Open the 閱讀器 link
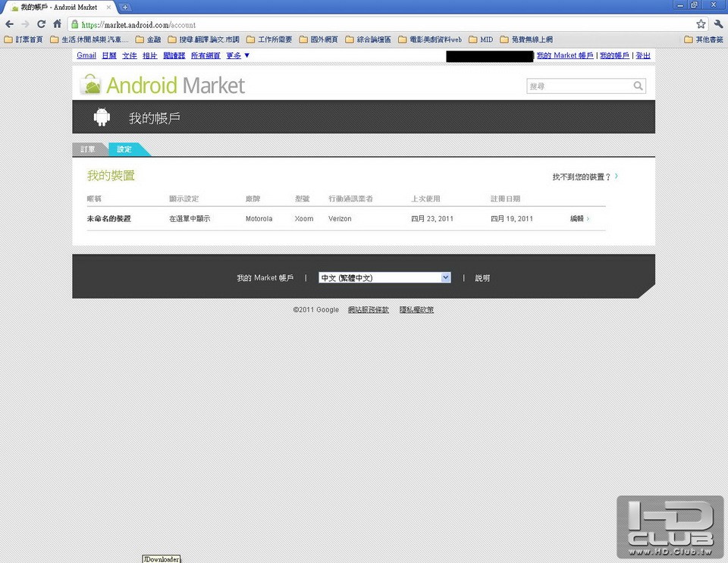The width and height of the screenshot is (728, 563). 174,55
